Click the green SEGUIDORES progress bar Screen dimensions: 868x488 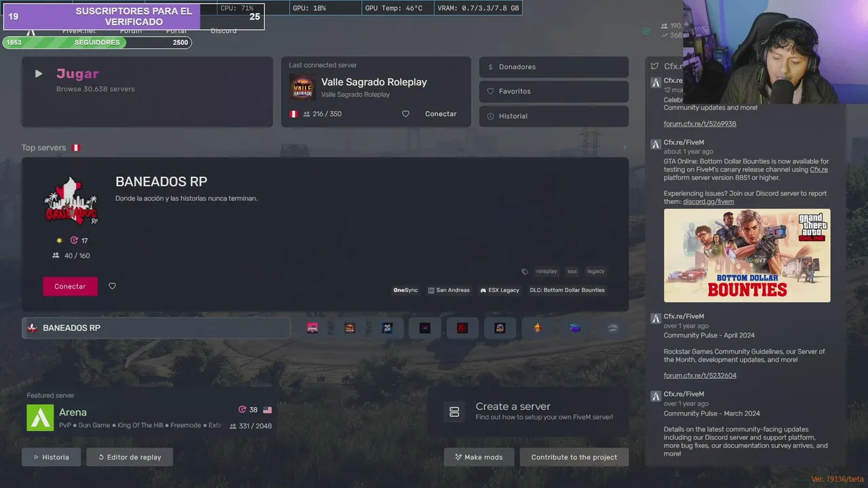point(96,43)
